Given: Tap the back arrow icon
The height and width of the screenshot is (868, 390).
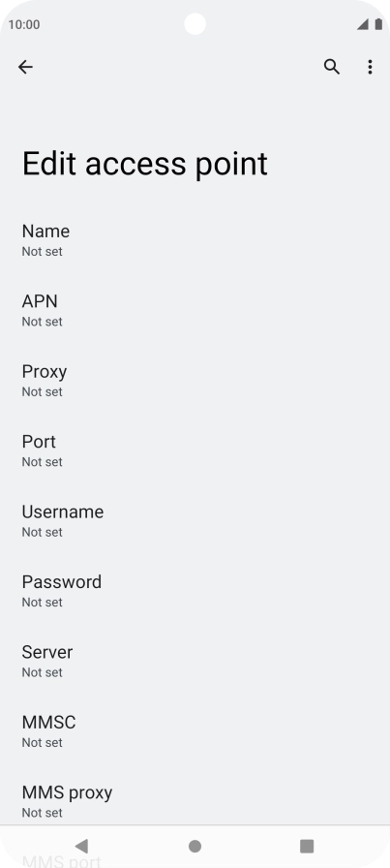Looking at the screenshot, I should point(25,67).
